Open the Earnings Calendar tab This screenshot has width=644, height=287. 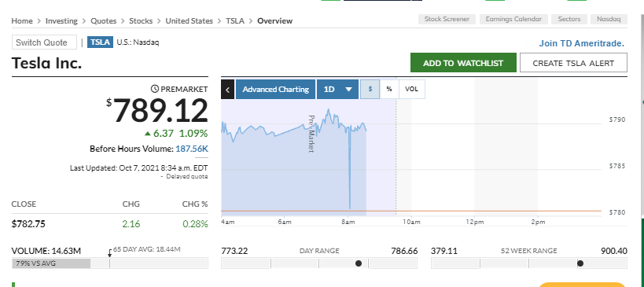click(513, 20)
